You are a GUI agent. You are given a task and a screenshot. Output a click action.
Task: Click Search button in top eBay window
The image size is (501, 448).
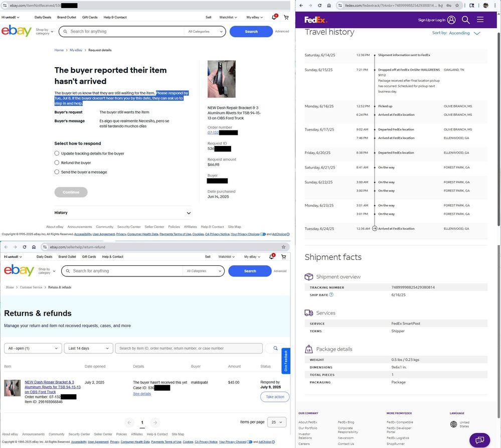click(x=251, y=32)
